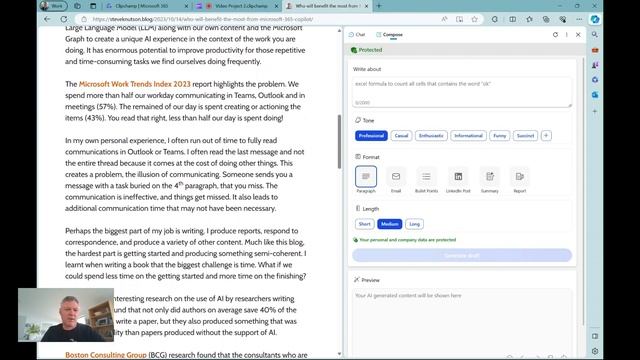Select the Compose tab in Copilot
Image resolution: width=640 pixels, height=360 pixels.
coord(389,35)
